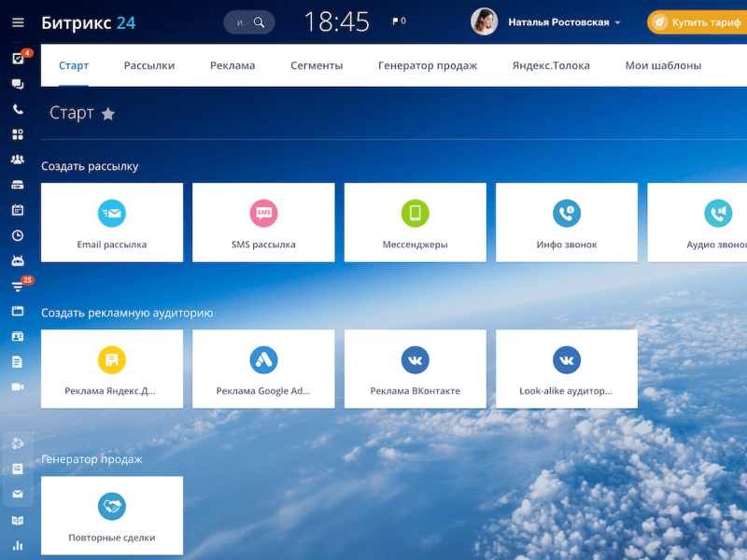Open the video camera sidebar icon
Image resolution: width=747 pixels, height=560 pixels.
click(18, 386)
